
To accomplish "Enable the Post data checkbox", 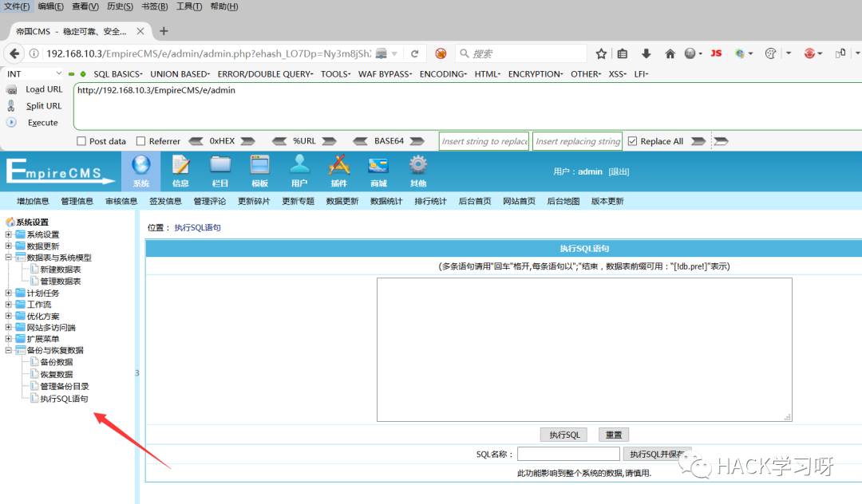I will [x=81, y=141].
